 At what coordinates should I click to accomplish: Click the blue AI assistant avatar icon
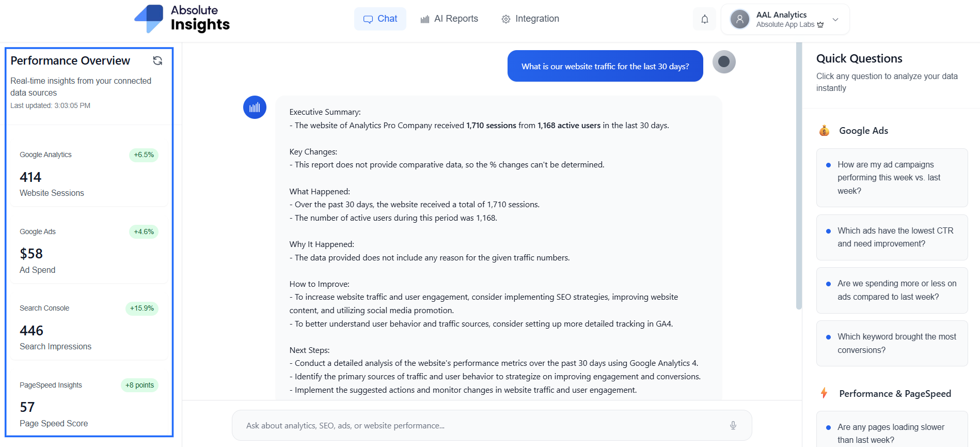pos(255,107)
